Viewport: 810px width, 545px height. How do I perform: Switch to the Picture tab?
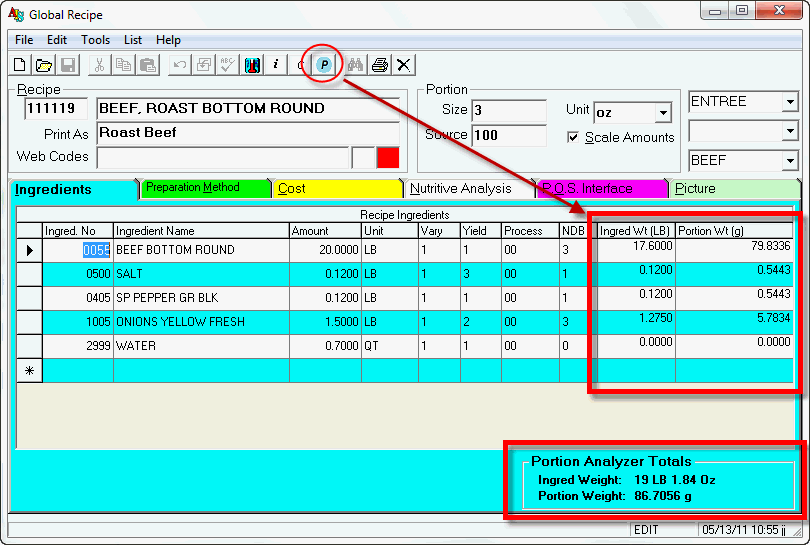coord(735,188)
